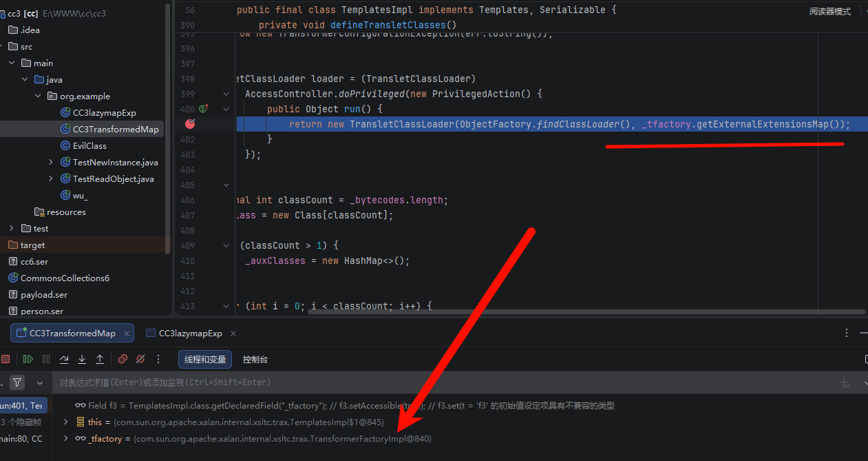Viewport: 868px width, 461px height.
Task: Open cc6.ser file
Action: [34, 261]
